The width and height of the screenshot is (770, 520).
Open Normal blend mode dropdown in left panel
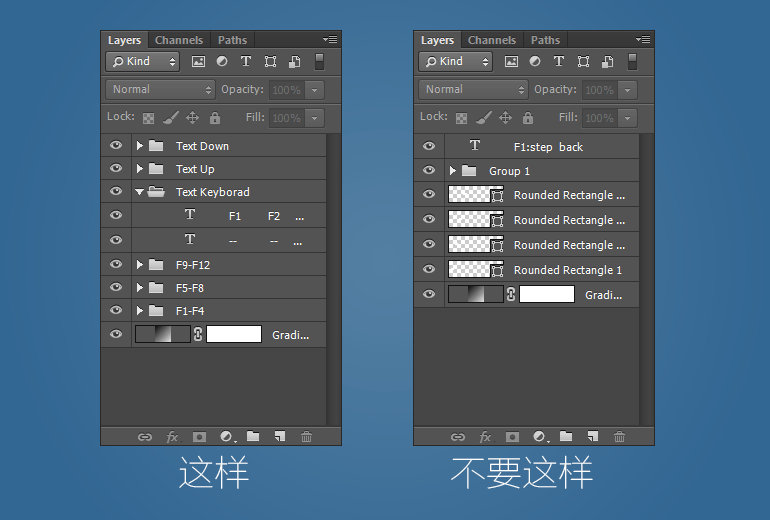160,89
